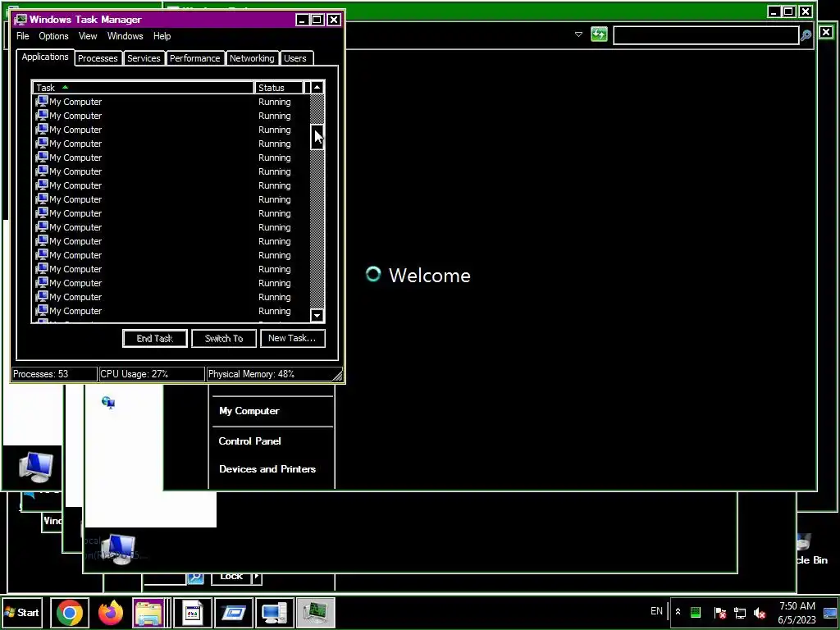Click the muted volume speaker tray icon
The image size is (840, 630).
(x=759, y=612)
